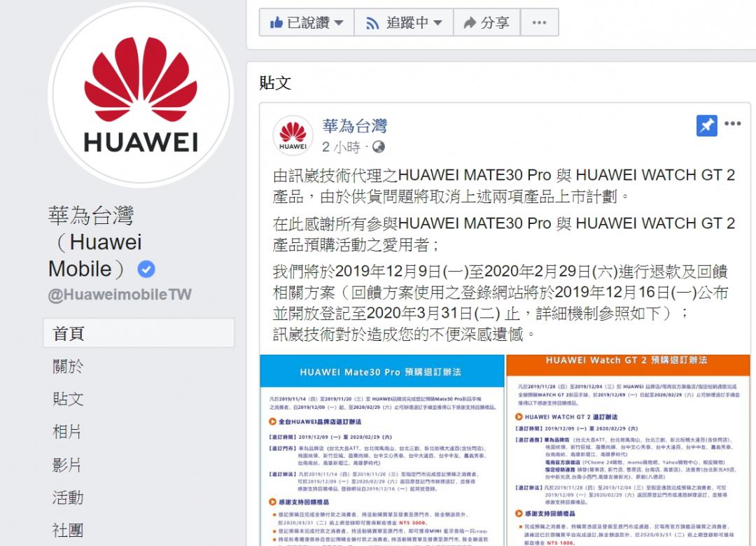Click the blue verified badge beside Huawei Mobile
Image resolution: width=756 pixels, height=546 pixels.
coord(146,269)
